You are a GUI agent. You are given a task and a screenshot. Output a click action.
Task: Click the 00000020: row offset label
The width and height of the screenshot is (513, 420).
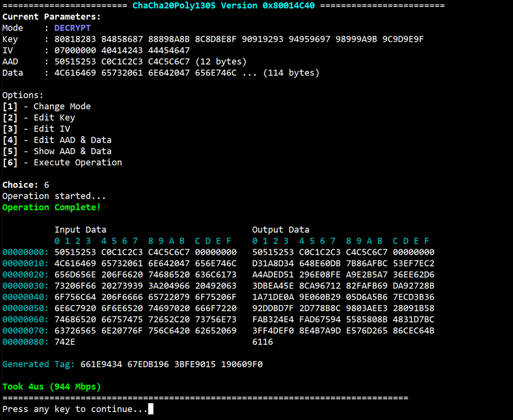coord(26,274)
